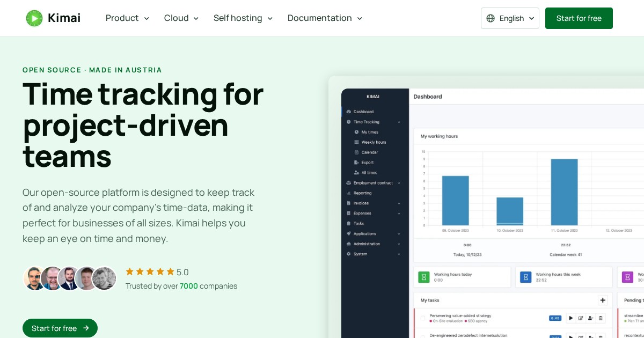Click the "Today, 10/12/23" label
The width and height of the screenshot is (644, 338).
[x=467, y=254]
